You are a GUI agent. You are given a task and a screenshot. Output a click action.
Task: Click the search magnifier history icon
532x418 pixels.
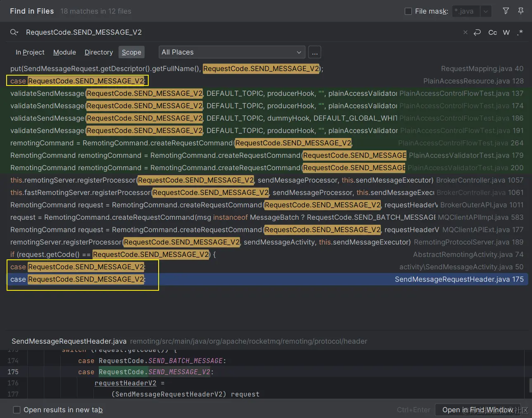click(x=14, y=32)
